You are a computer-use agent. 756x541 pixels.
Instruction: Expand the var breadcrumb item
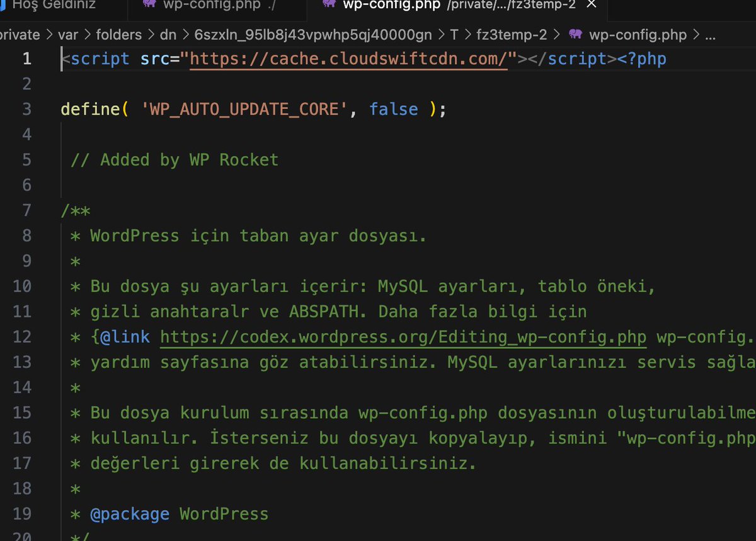(x=68, y=35)
